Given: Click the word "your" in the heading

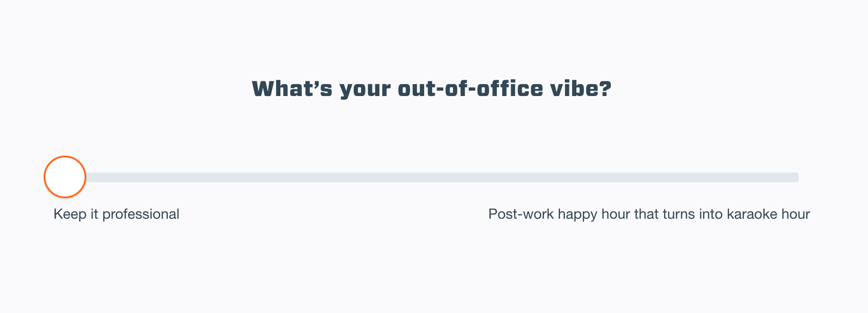Looking at the screenshot, I should tap(365, 90).
